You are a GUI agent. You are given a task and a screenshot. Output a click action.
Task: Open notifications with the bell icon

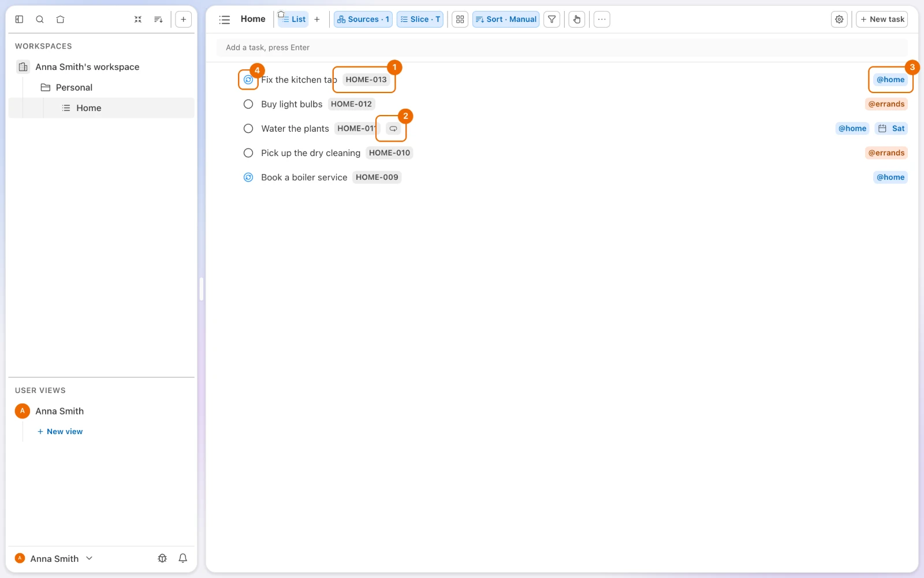point(182,558)
